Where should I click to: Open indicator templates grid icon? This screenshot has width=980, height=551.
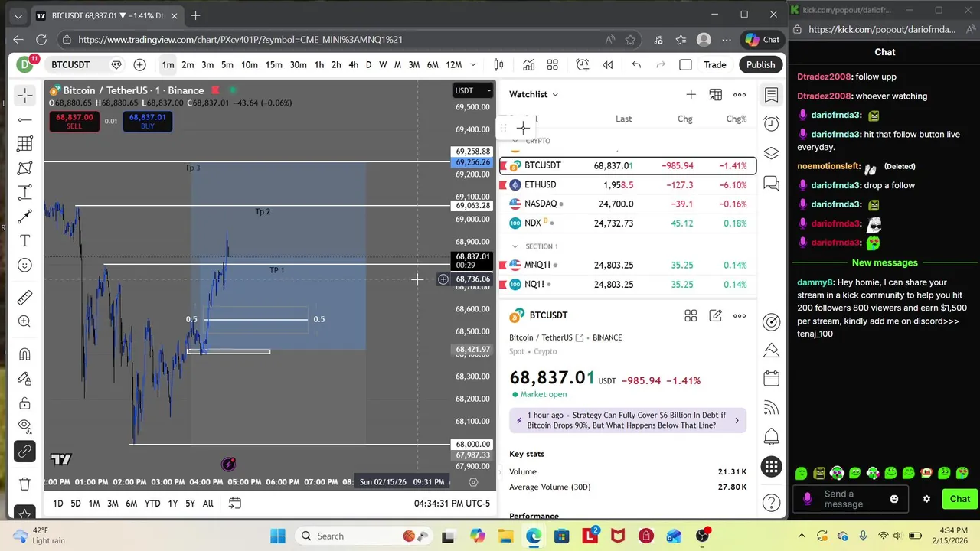[x=552, y=65]
